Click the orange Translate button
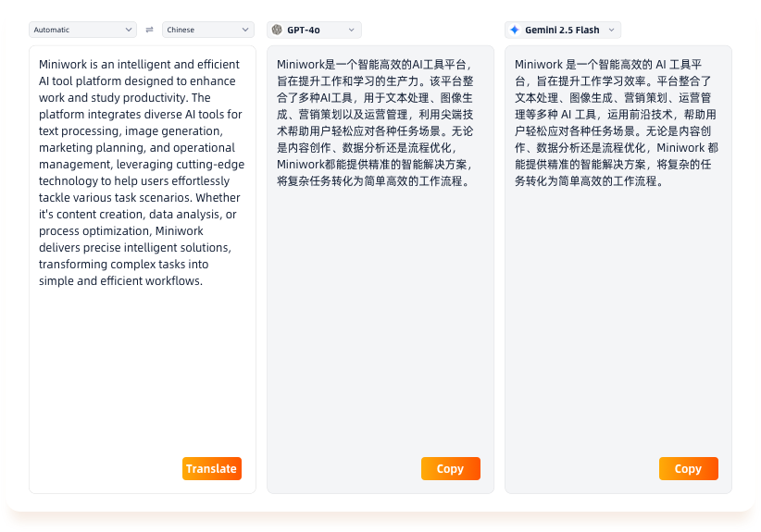The width and height of the screenshot is (761, 532). point(212,468)
